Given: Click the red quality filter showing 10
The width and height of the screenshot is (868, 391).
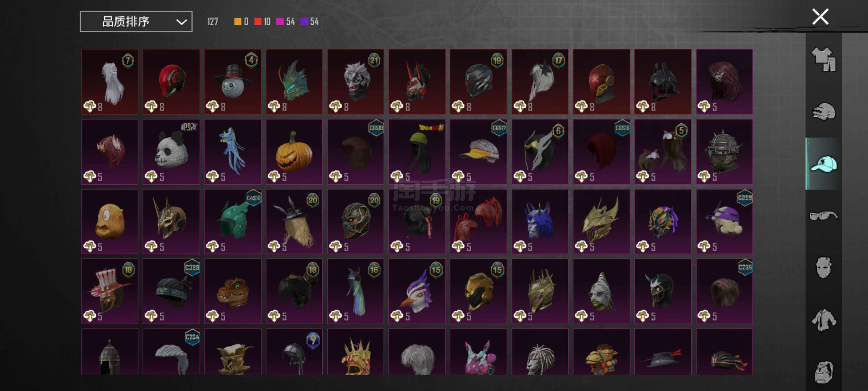Looking at the screenshot, I should 262,21.
